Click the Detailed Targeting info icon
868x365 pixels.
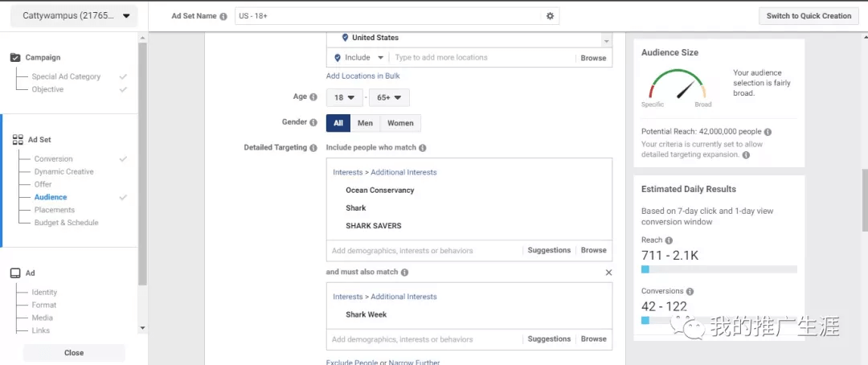[313, 148]
